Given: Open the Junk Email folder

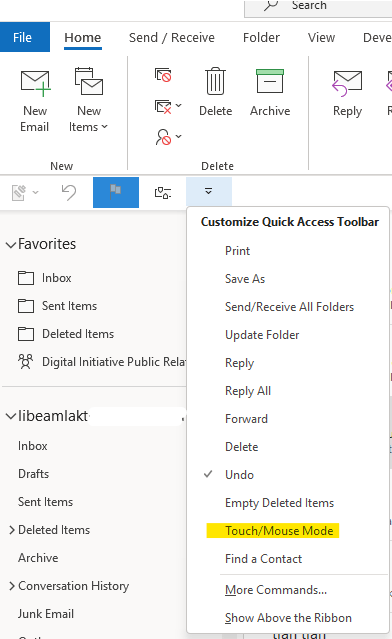Looking at the screenshot, I should (x=46, y=614).
